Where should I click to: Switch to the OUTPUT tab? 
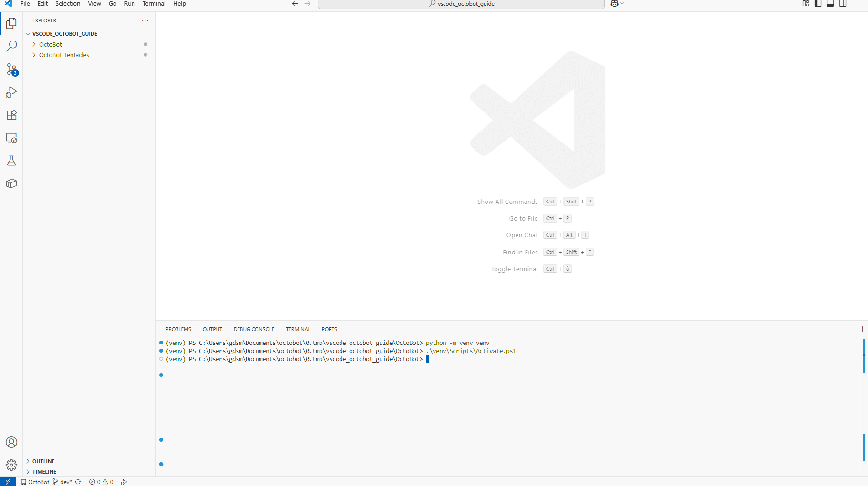click(212, 329)
